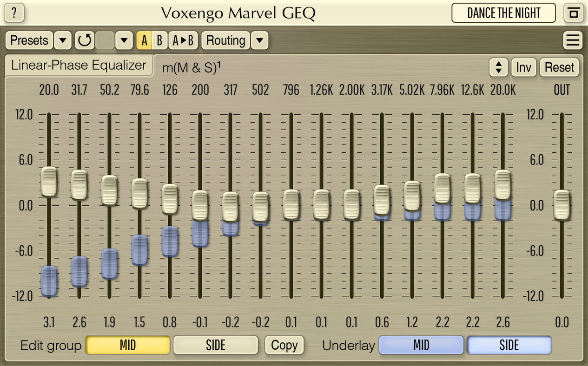The width and height of the screenshot is (588, 366).
Task: Expand dropdown arrow next to blank slot
Action: point(124,40)
